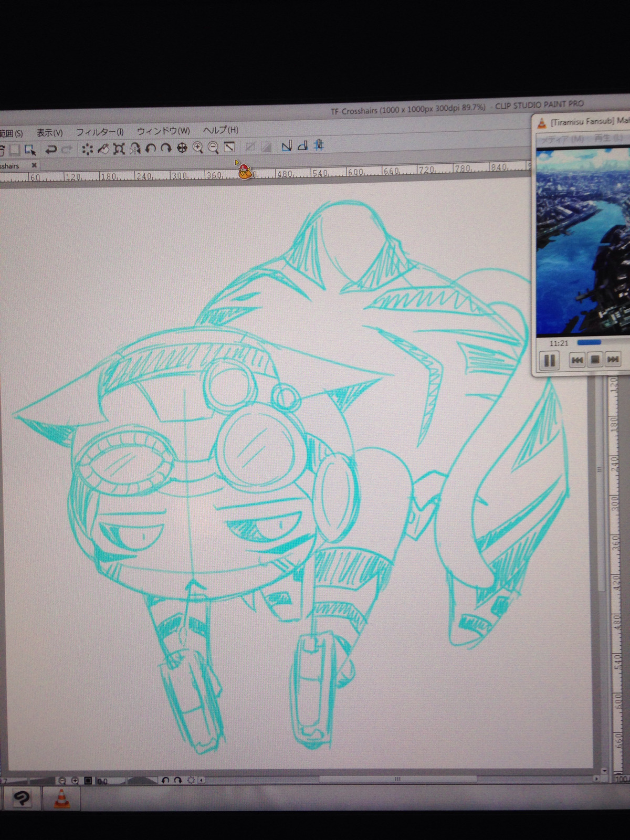
Task: Open the 範囲(S) Selection menu
Action: (12, 133)
